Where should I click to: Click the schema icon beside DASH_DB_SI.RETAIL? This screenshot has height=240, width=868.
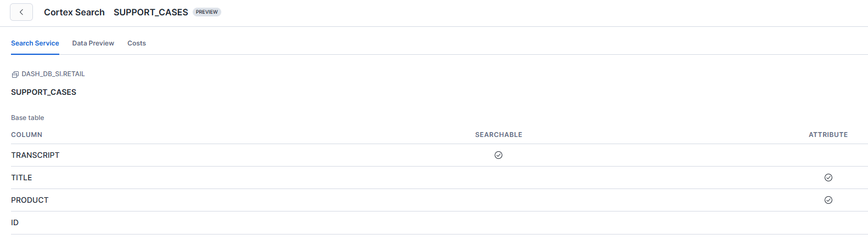[x=15, y=75]
